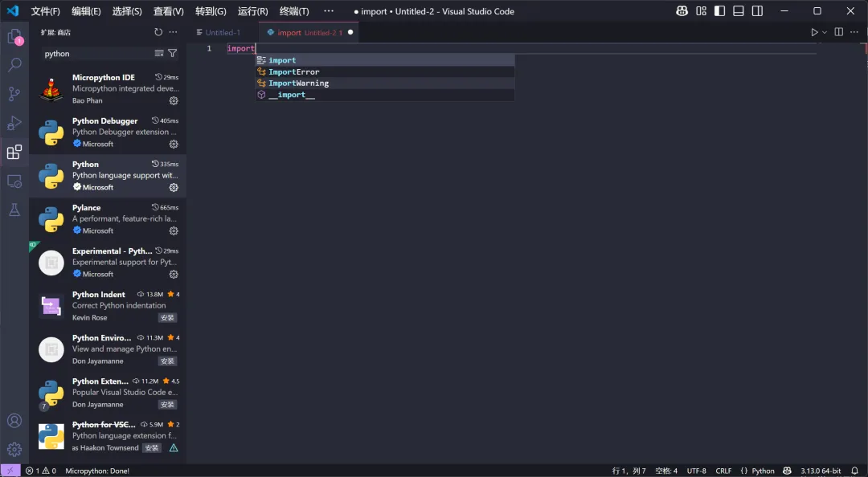Split the editor to the right
The width and height of the screenshot is (868, 477).
coord(838,32)
